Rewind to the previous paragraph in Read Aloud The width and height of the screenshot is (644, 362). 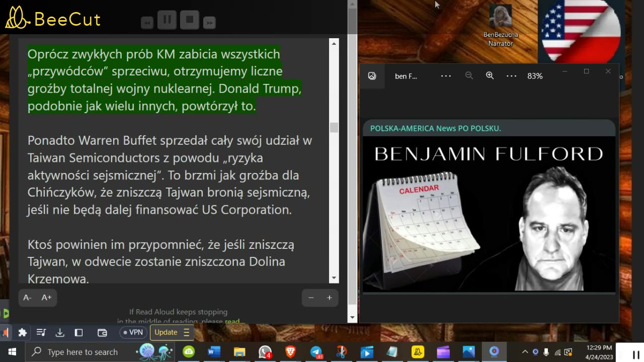(147, 23)
